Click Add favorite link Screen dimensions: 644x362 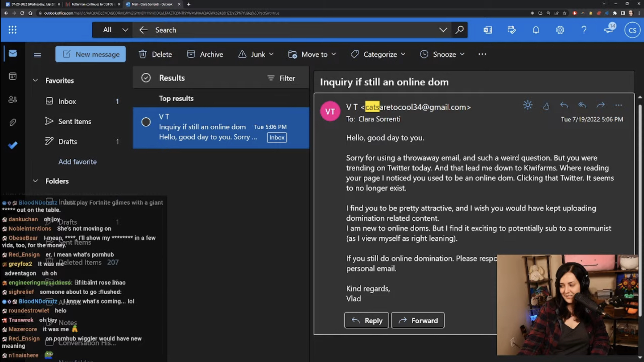(77, 162)
